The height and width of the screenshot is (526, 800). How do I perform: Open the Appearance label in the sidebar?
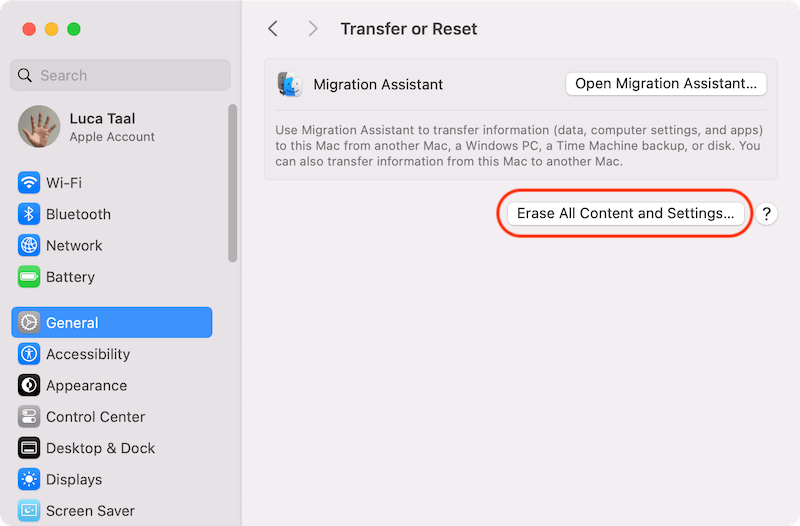point(86,385)
